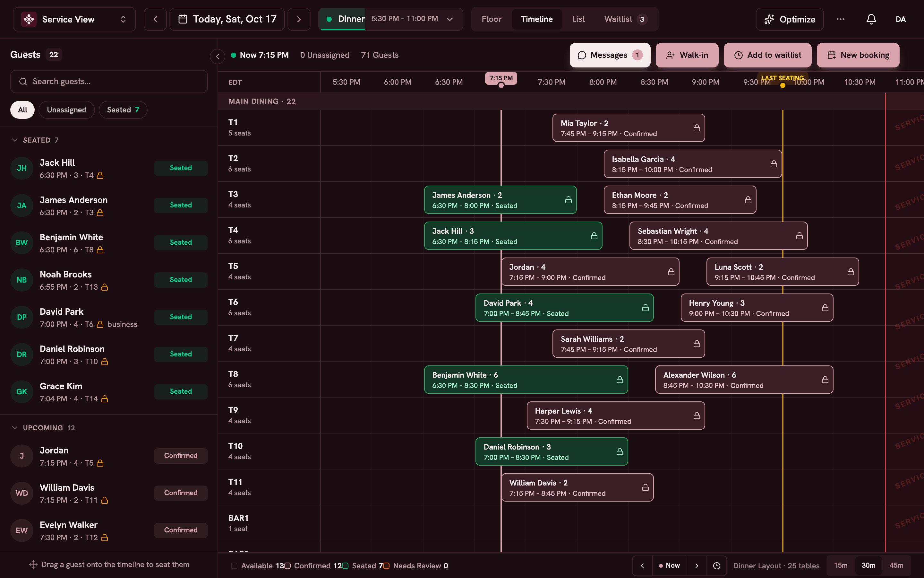Jump to Now in timeline footer
Screen dimensions: 924x578
[x=669, y=565]
